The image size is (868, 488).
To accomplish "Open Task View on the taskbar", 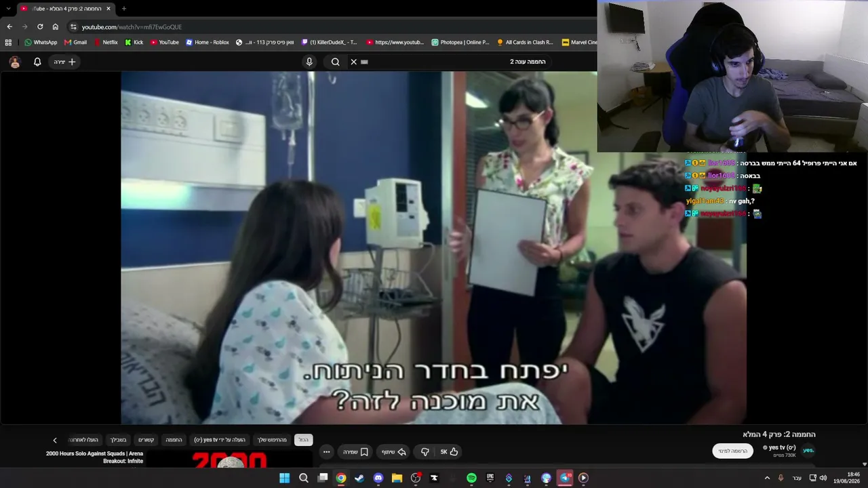I will tap(323, 478).
